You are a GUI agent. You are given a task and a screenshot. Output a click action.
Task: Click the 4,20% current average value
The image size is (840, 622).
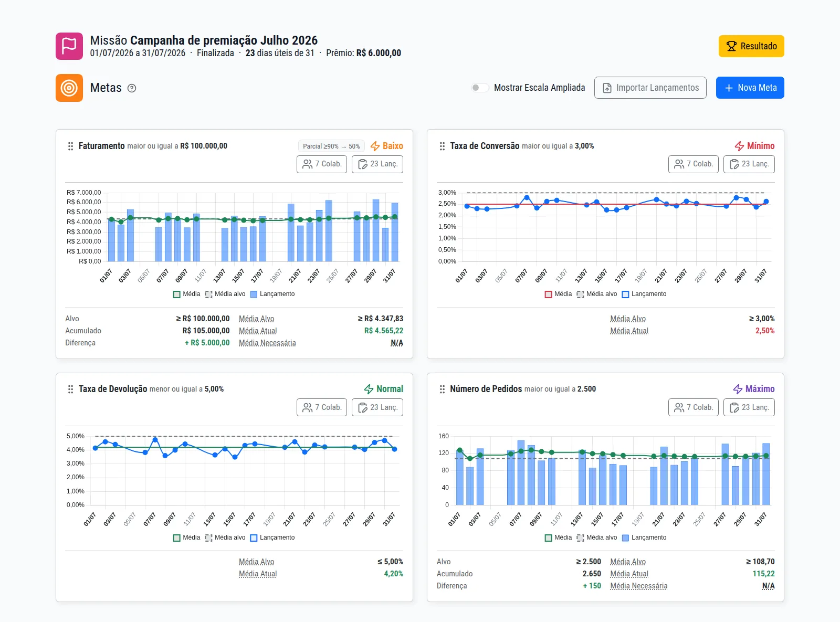point(394,574)
